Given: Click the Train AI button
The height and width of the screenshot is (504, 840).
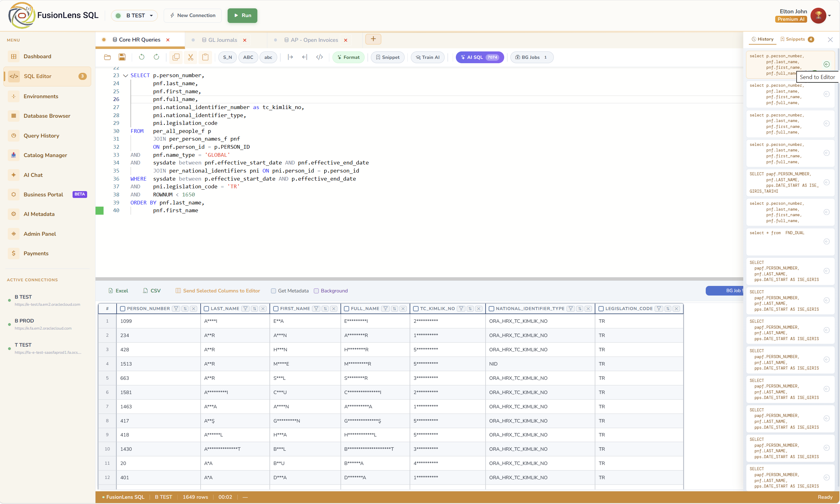Looking at the screenshot, I should pyautogui.click(x=428, y=57).
